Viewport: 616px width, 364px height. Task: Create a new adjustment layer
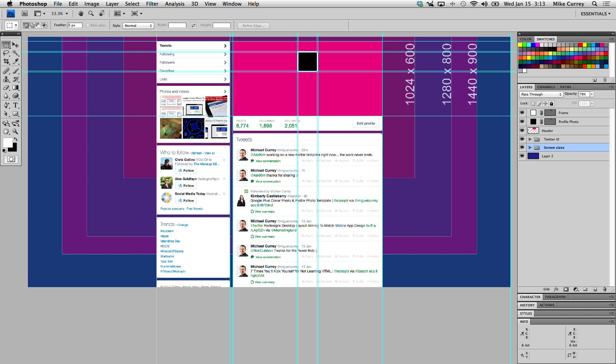point(576,289)
